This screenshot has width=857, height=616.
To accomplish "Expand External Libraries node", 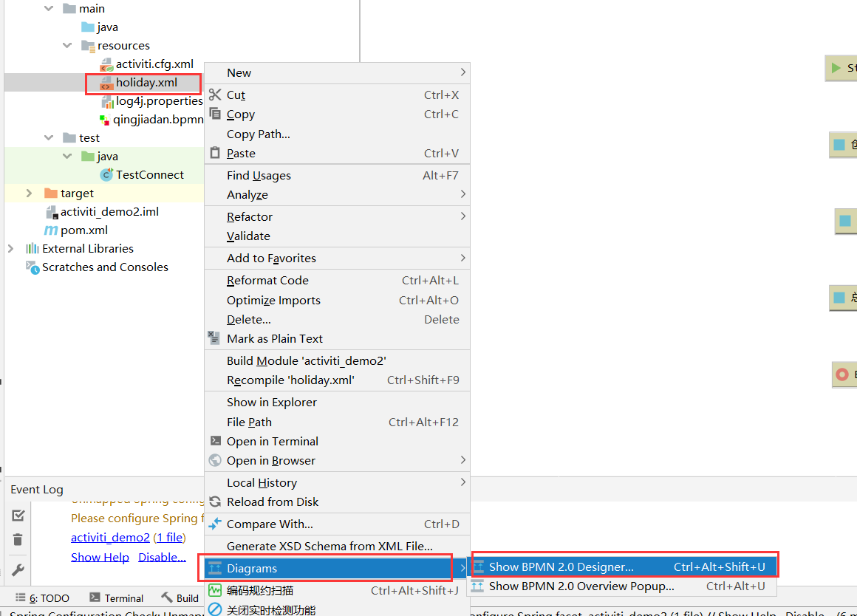I will [10, 249].
